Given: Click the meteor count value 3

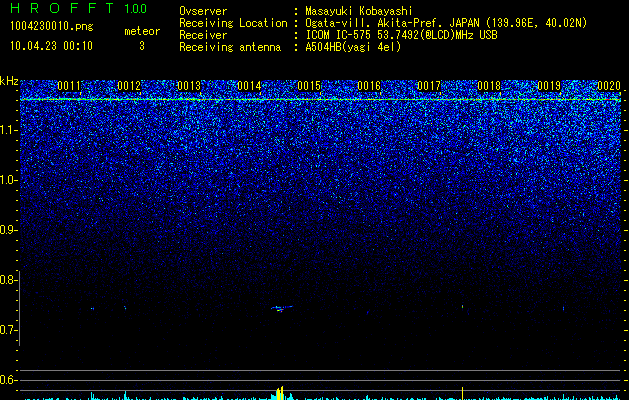Looking at the screenshot, I should click(142, 46).
